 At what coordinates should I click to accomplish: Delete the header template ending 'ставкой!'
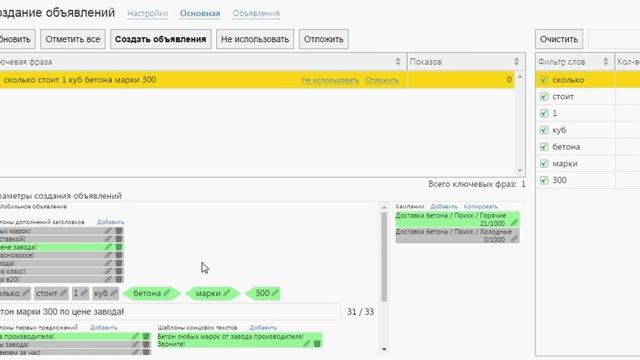point(118,239)
